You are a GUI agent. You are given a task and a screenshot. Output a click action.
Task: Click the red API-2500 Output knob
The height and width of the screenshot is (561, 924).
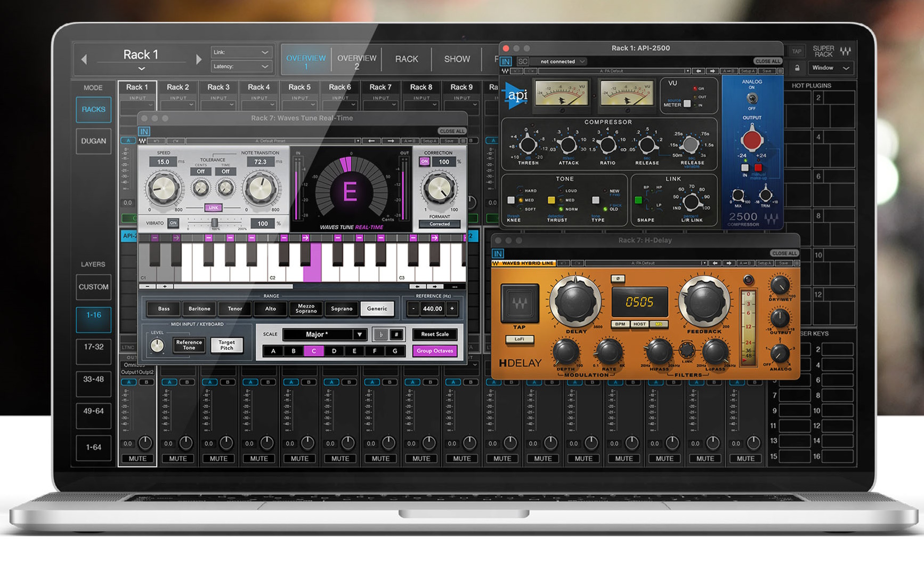752,140
